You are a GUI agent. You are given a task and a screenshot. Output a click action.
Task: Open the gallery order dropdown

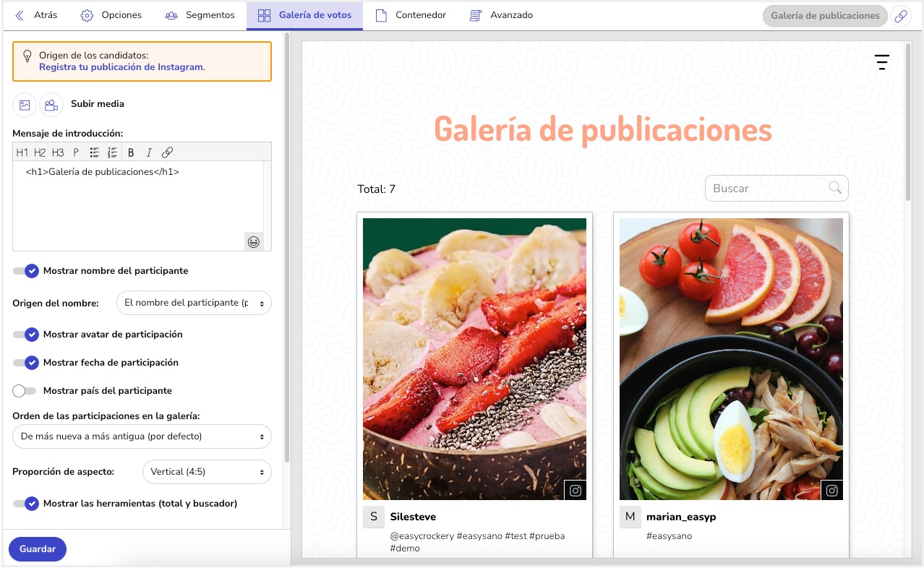pos(142,436)
